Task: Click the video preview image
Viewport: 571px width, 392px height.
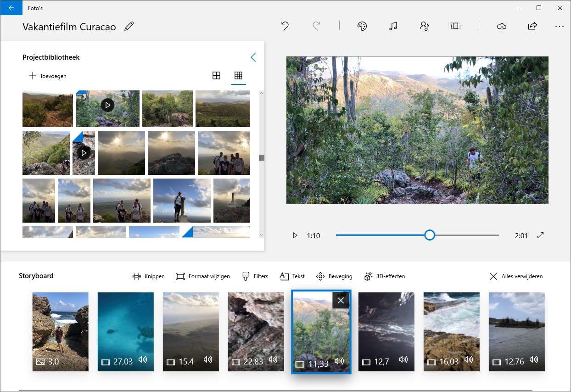Action: pos(417,130)
